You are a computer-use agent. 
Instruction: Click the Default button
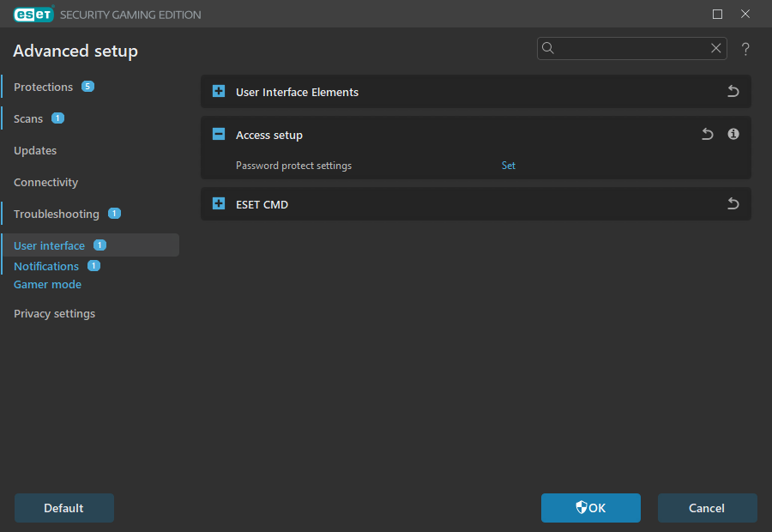64,508
